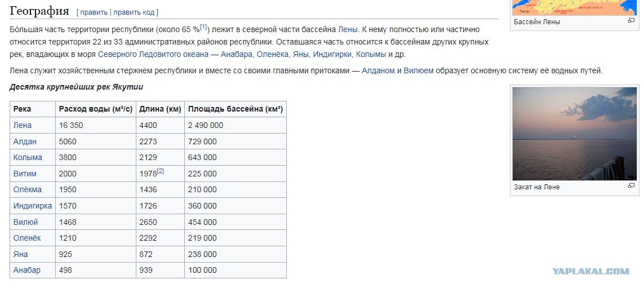Open footnote reference [1] after 65 %

pyautogui.click(x=204, y=27)
